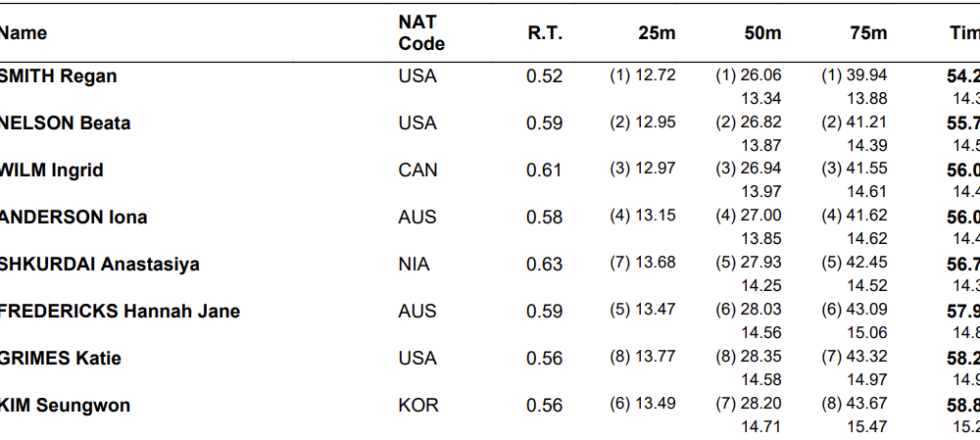Image resolution: width=980 pixels, height=440 pixels.
Task: Click the R.T. column header
Action: 545,33
